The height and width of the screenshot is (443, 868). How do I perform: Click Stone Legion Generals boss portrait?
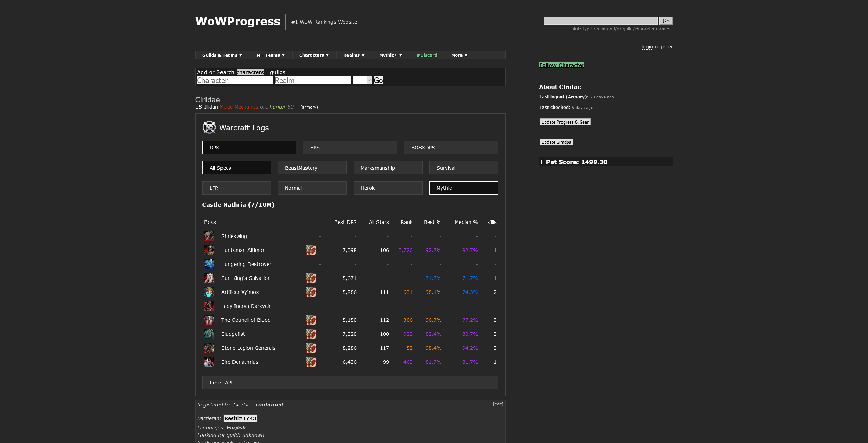click(209, 348)
